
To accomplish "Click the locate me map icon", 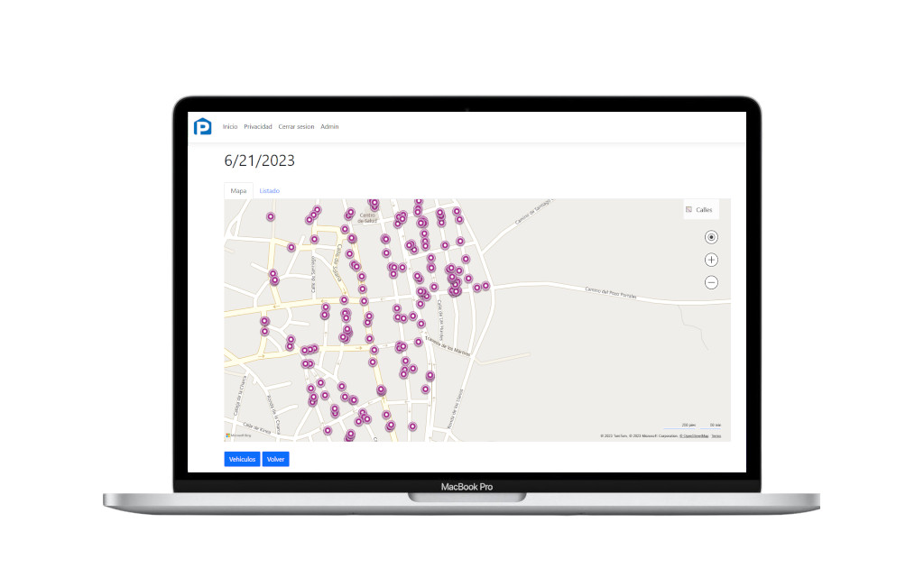I will pyautogui.click(x=711, y=237).
